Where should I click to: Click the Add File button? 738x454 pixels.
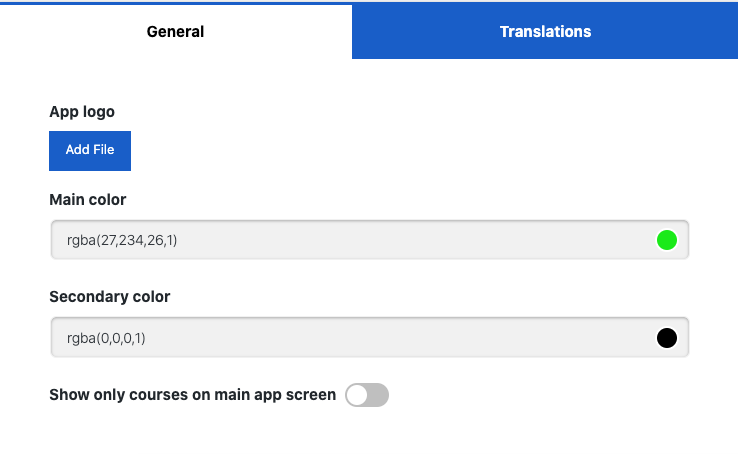[90, 150]
